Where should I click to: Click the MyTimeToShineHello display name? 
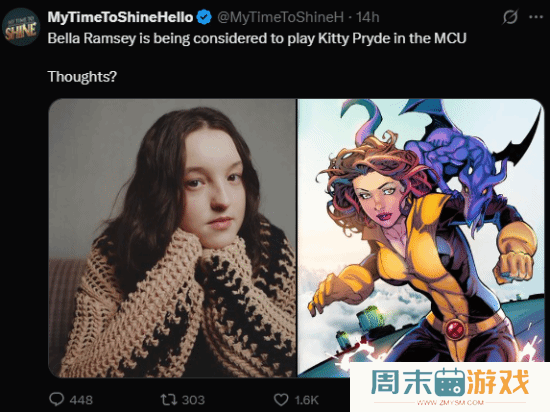(120, 17)
